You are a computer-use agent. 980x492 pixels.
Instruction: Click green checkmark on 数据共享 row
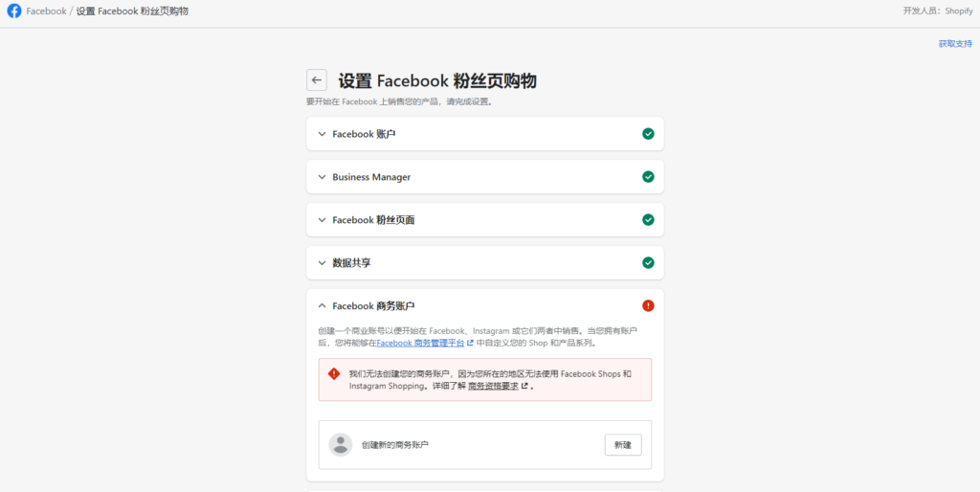[648, 263]
